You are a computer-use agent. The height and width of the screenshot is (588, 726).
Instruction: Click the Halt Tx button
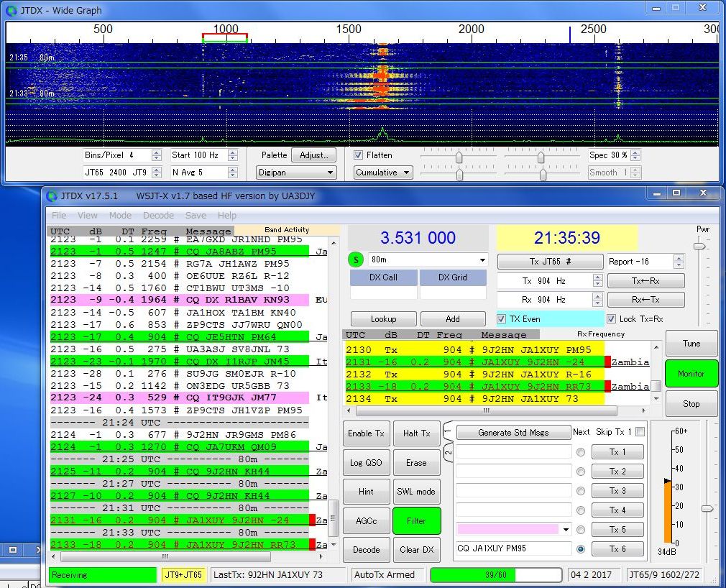416,433
